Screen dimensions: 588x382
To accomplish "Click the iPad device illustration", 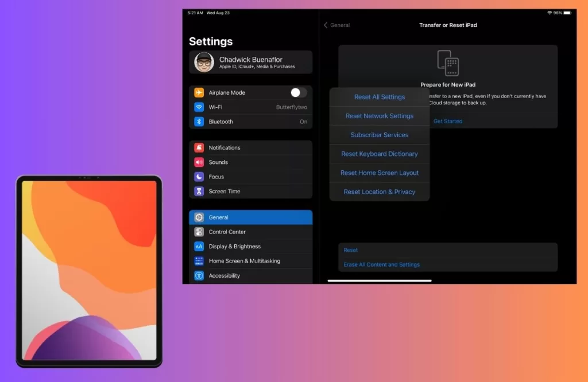I will pyautogui.click(x=89, y=271).
